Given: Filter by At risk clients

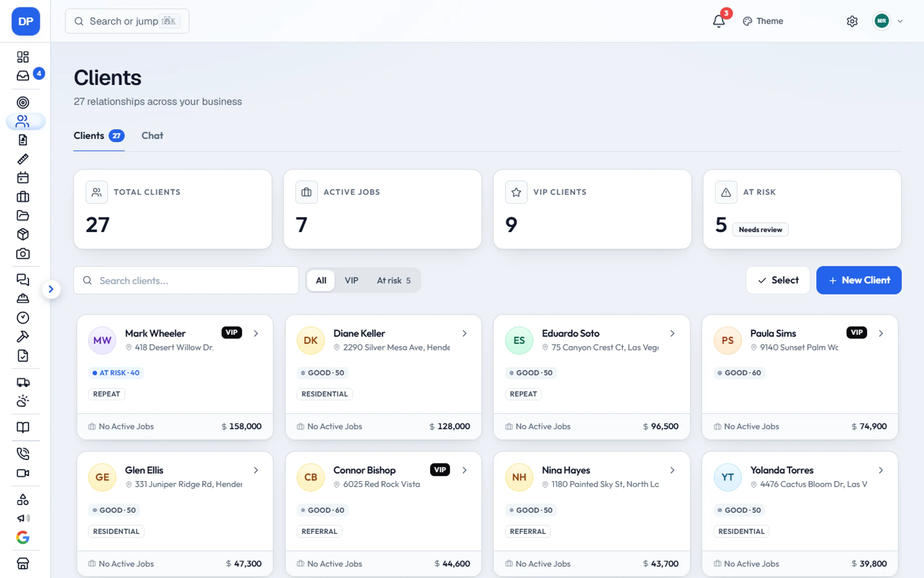Looking at the screenshot, I should coord(393,280).
